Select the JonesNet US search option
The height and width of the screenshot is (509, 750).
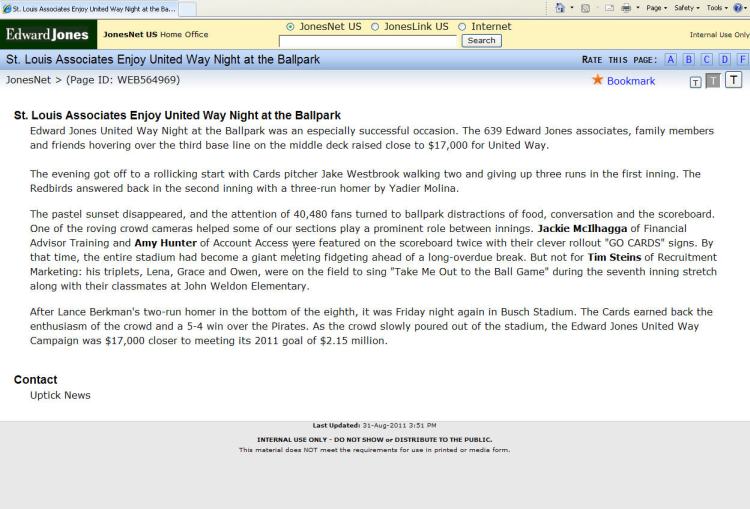291,27
